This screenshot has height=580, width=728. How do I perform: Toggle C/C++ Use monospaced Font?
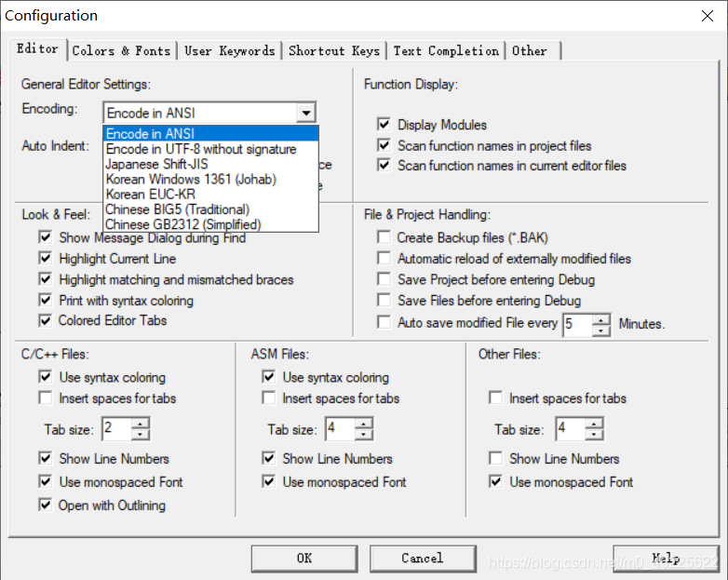coord(45,481)
